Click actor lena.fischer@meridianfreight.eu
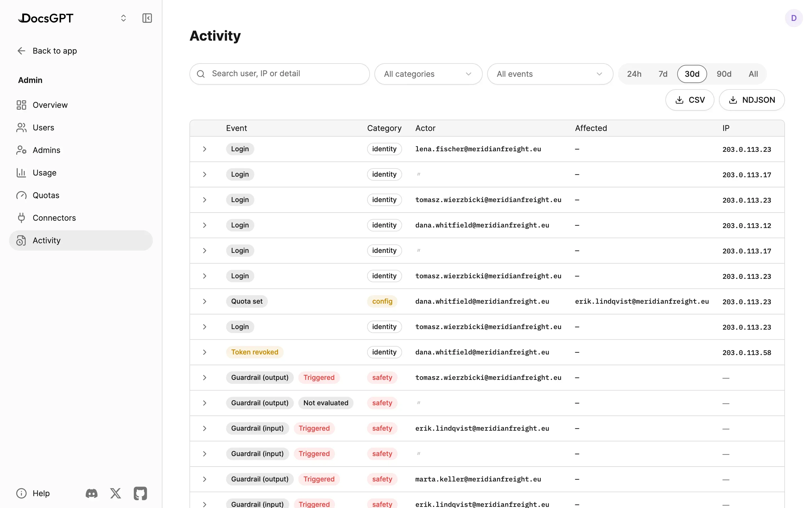 point(478,149)
